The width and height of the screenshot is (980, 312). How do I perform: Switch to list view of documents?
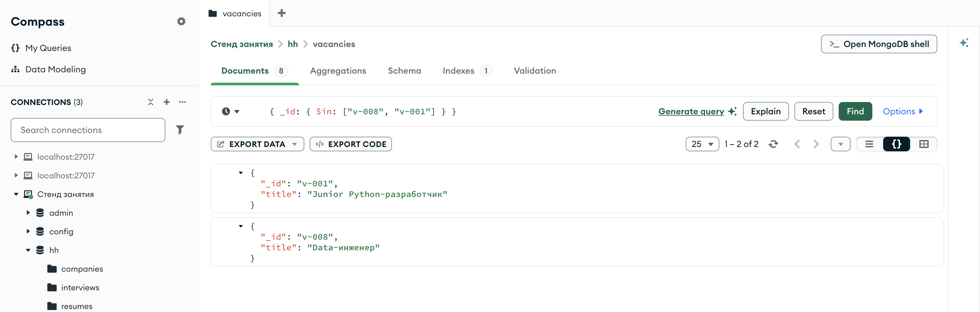coord(869,144)
